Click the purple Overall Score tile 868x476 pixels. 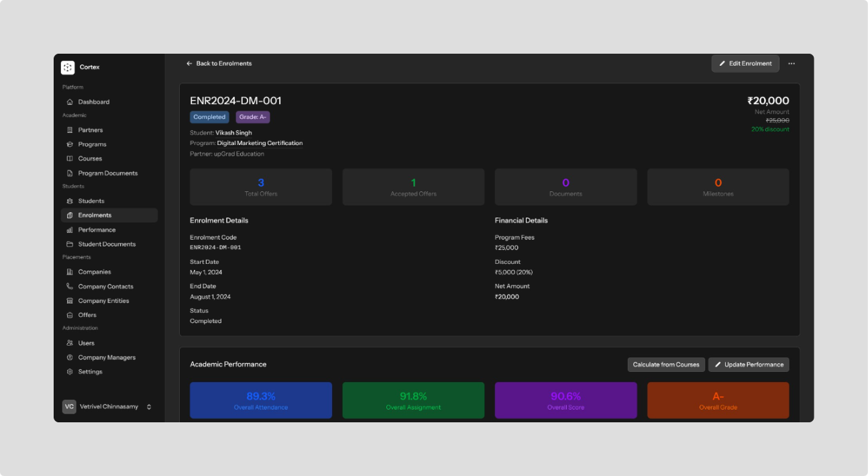[565, 400]
